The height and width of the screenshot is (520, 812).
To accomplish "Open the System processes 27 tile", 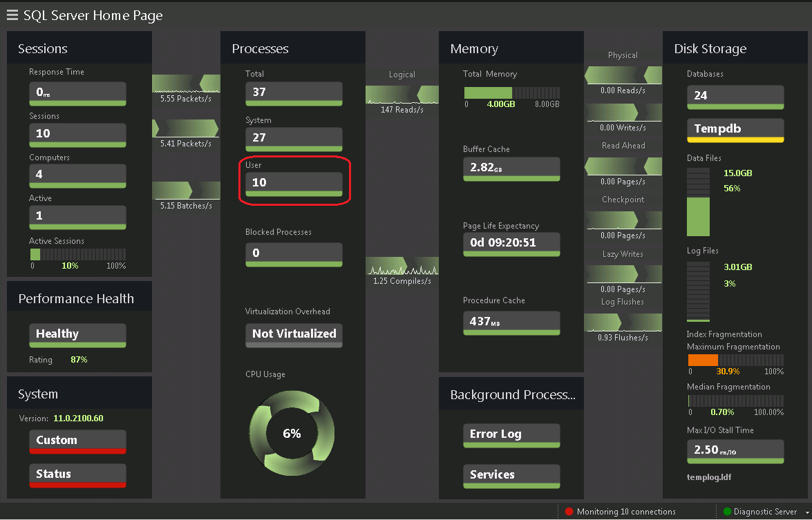I will [x=294, y=139].
